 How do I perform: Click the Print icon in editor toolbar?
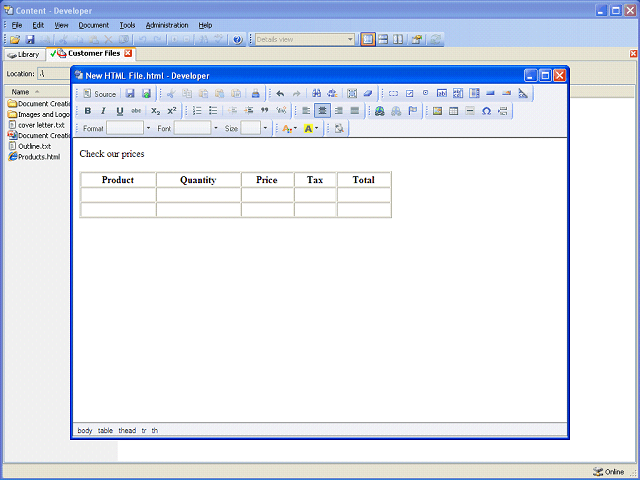256,93
